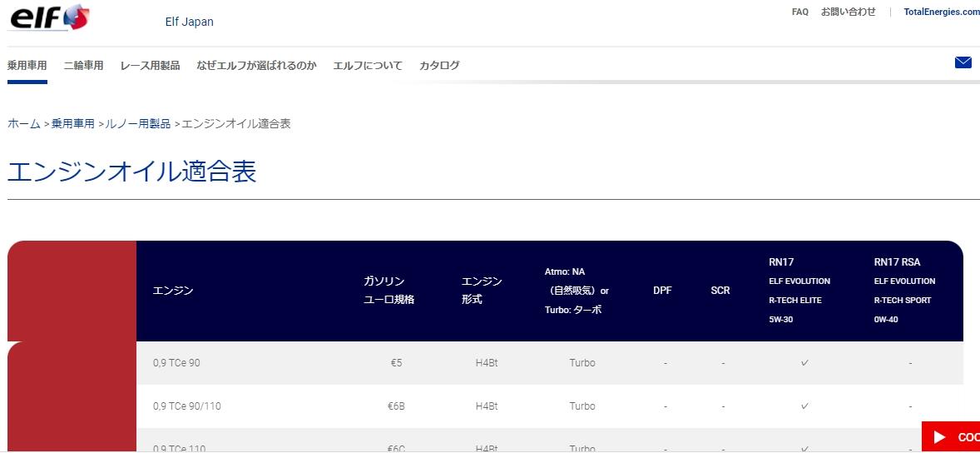Open the mail envelope icon
This screenshot has width=980, height=453.
[963, 62]
